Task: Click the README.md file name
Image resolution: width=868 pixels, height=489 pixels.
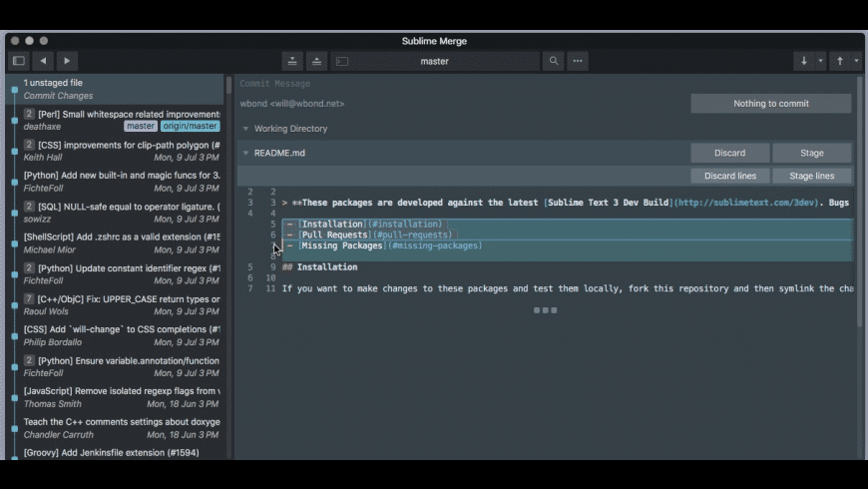Action: [x=279, y=153]
